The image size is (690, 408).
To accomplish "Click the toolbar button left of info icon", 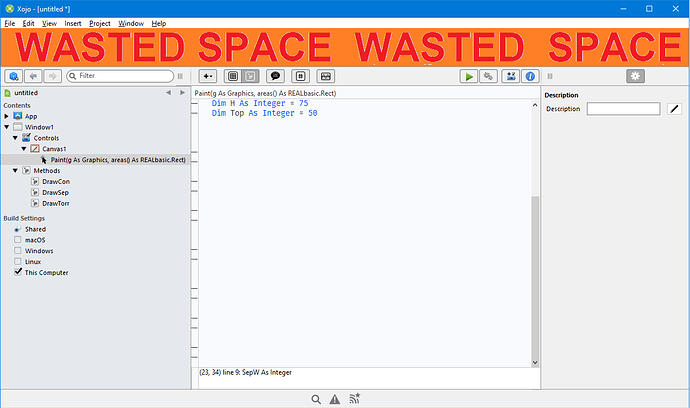I will [x=510, y=76].
